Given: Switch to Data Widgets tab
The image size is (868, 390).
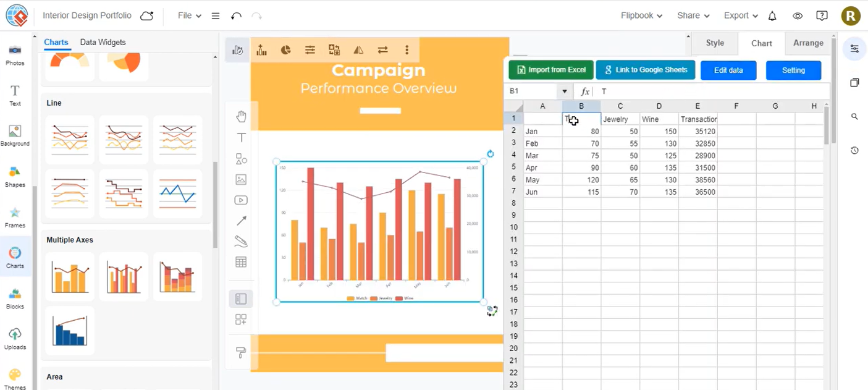Looking at the screenshot, I should pyautogui.click(x=103, y=43).
